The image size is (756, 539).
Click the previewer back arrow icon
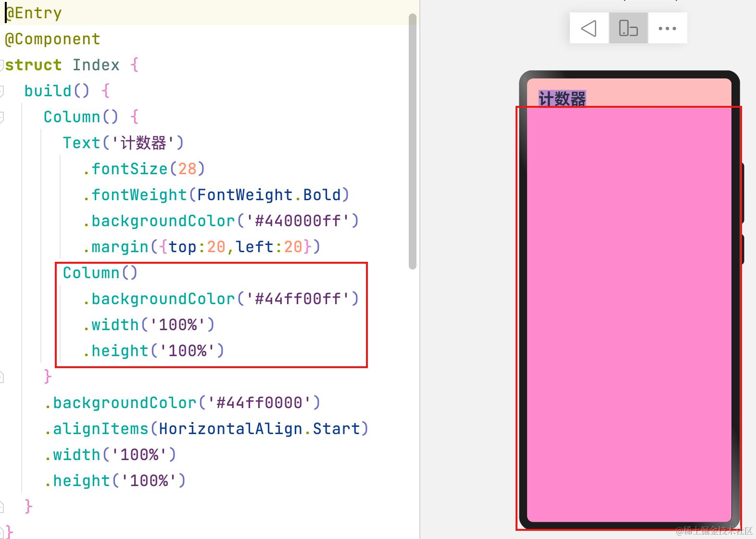(x=589, y=28)
